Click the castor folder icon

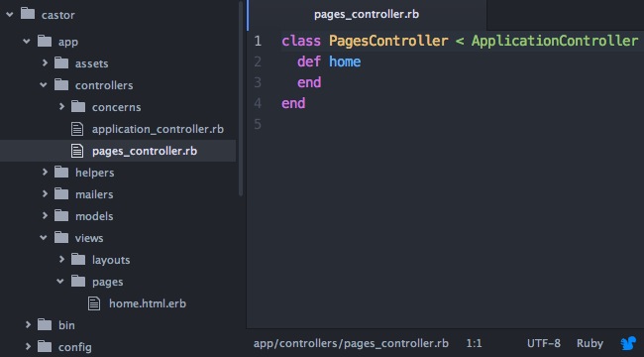pos(28,14)
